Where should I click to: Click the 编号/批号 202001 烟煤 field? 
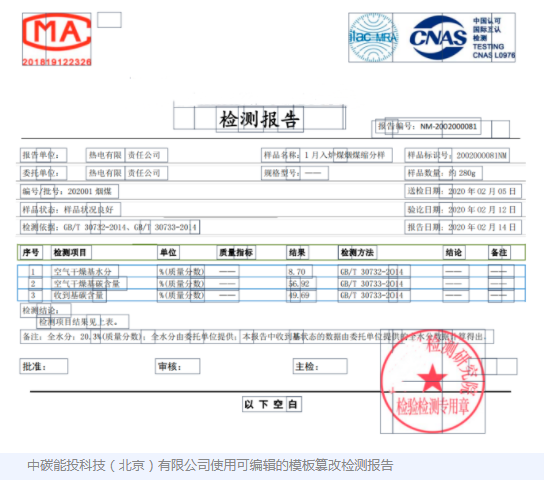69,191
